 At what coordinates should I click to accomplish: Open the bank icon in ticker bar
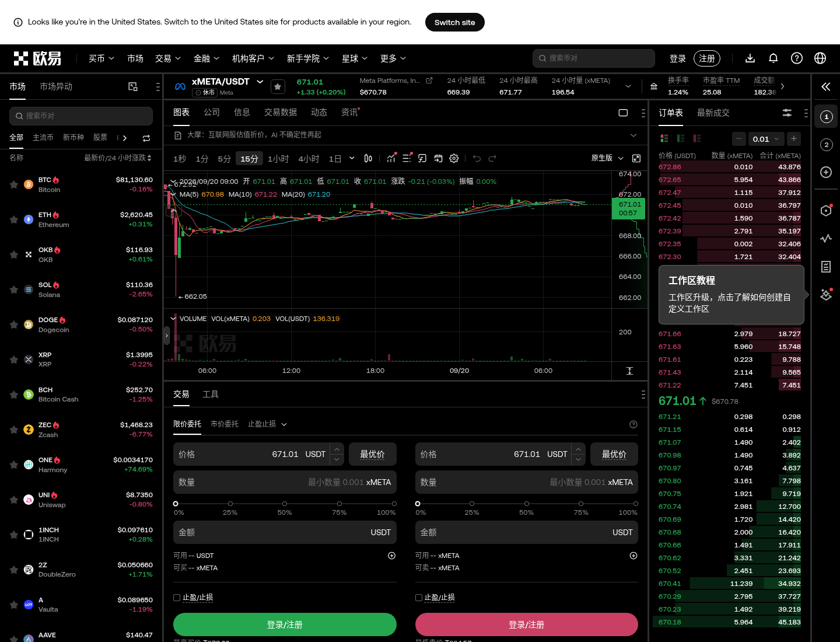[654, 86]
